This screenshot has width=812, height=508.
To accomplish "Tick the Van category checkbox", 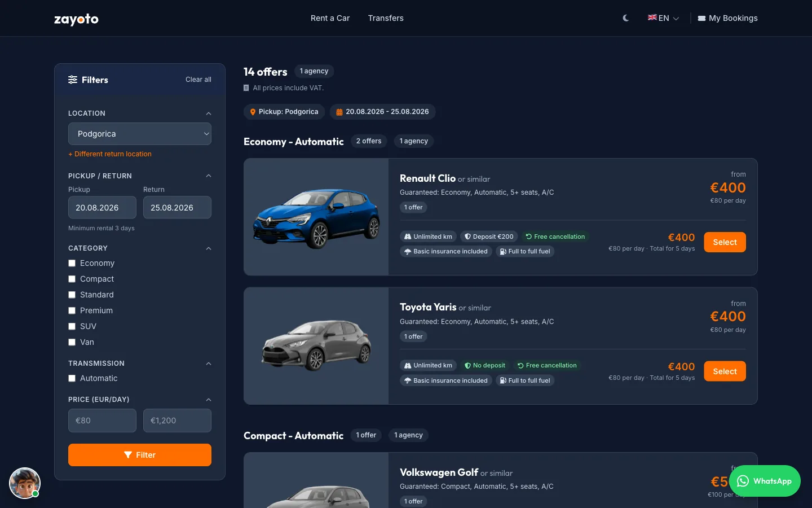I will click(72, 342).
